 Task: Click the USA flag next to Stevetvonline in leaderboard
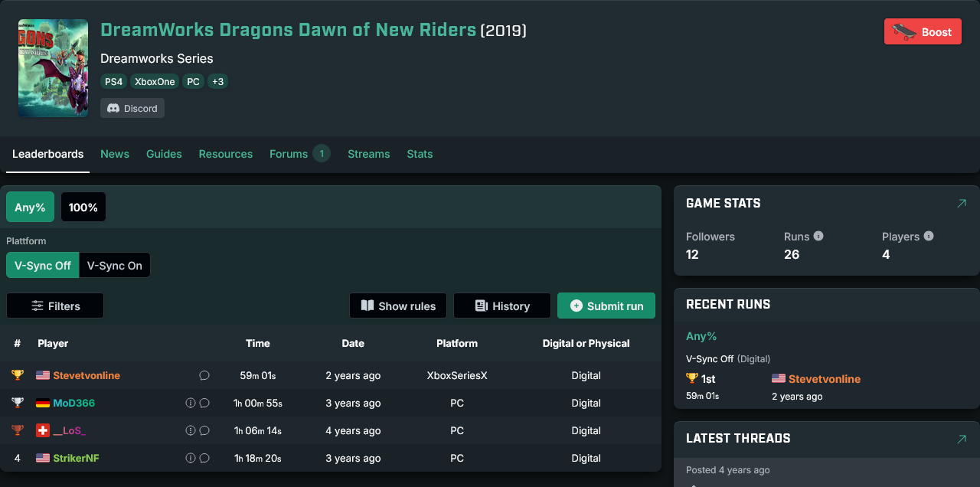pyautogui.click(x=43, y=375)
